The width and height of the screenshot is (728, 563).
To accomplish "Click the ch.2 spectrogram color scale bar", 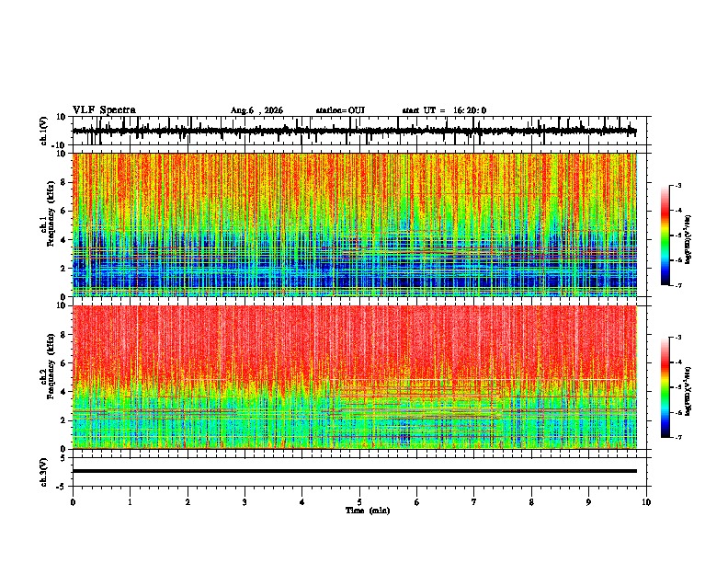I will [665, 387].
